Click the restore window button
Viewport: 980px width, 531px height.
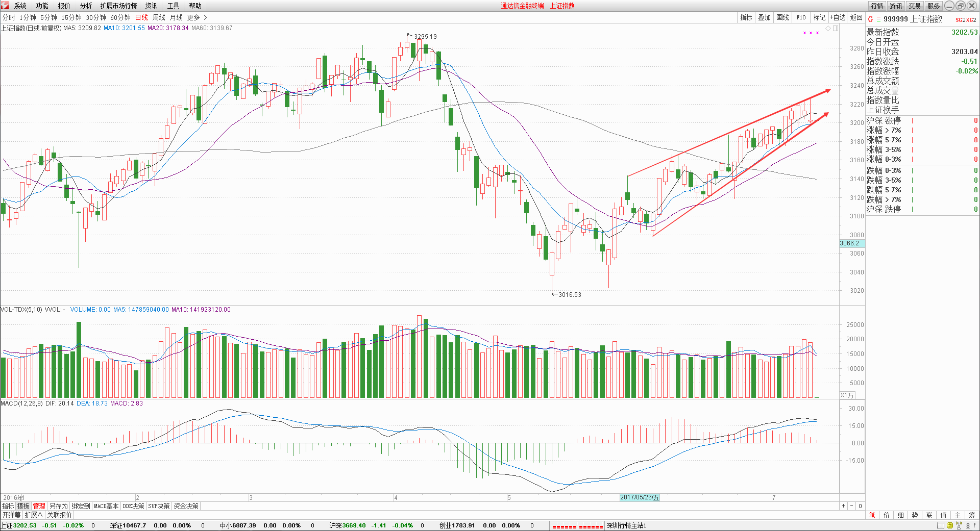pyautogui.click(x=961, y=6)
